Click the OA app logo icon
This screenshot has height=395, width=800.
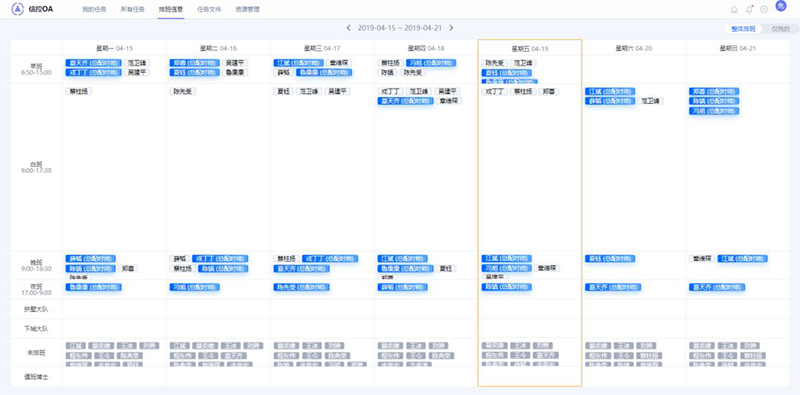17,9
